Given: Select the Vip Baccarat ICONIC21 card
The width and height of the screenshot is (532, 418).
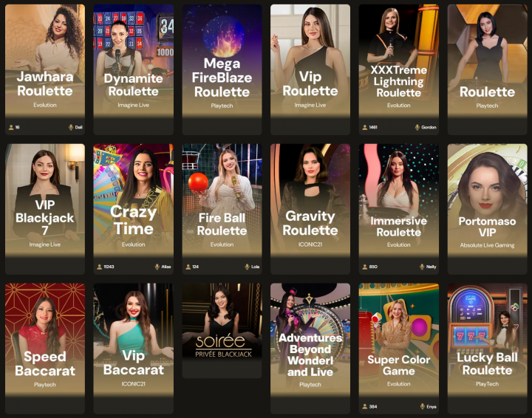Looking at the screenshot, I should tap(133, 349).
